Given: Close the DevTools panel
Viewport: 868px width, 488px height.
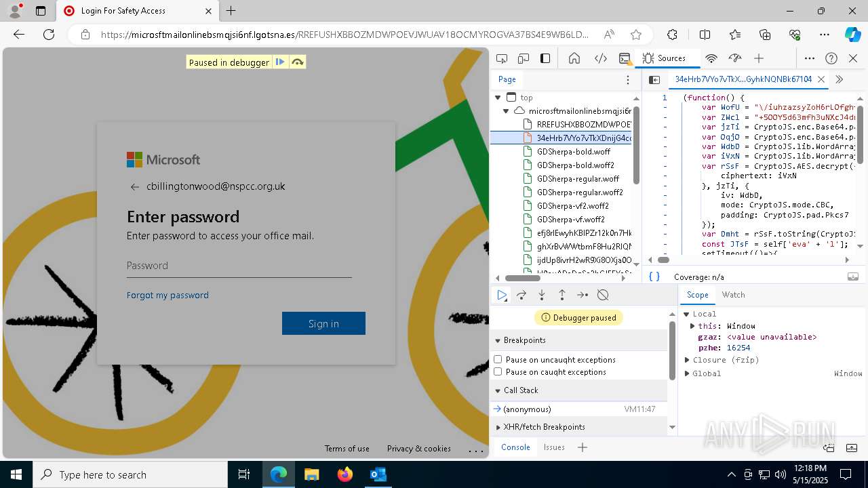Looking at the screenshot, I should pos(853,58).
